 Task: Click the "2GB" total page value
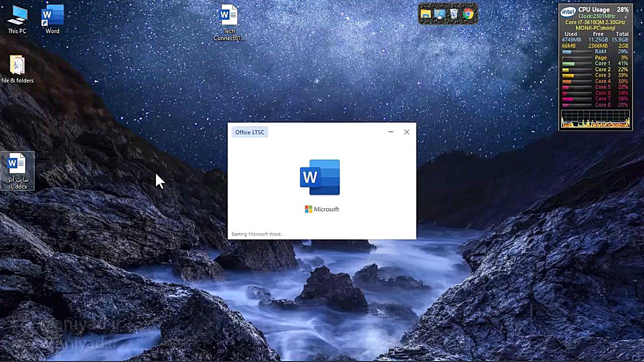pos(624,46)
